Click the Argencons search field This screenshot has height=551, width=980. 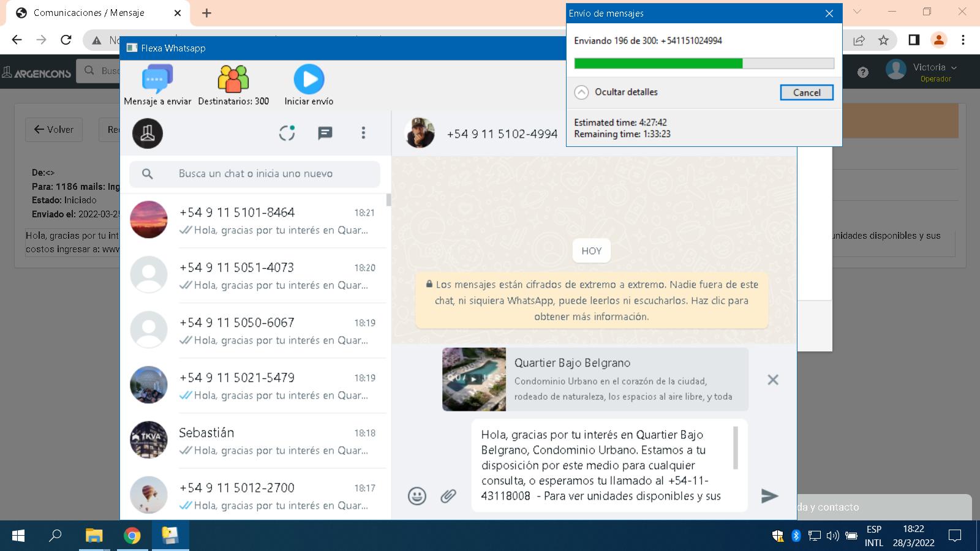(x=98, y=71)
